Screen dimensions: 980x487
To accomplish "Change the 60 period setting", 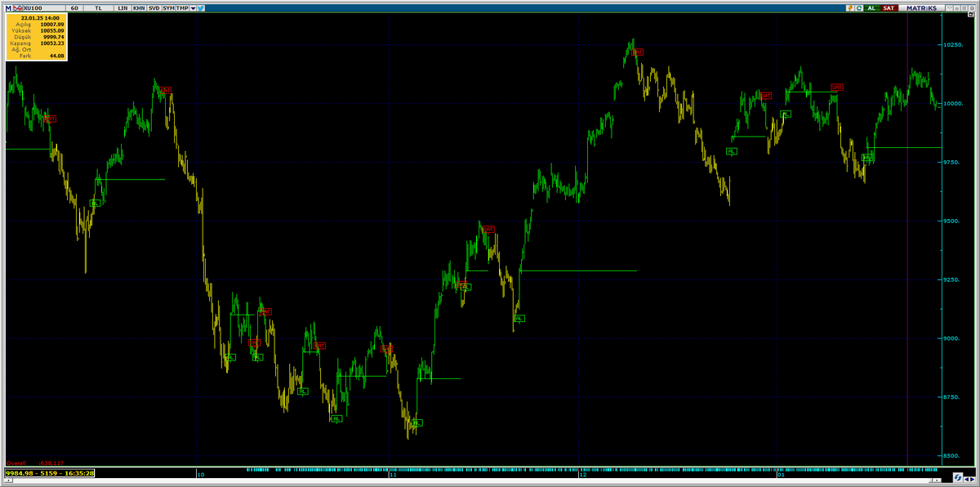I will click(x=74, y=8).
